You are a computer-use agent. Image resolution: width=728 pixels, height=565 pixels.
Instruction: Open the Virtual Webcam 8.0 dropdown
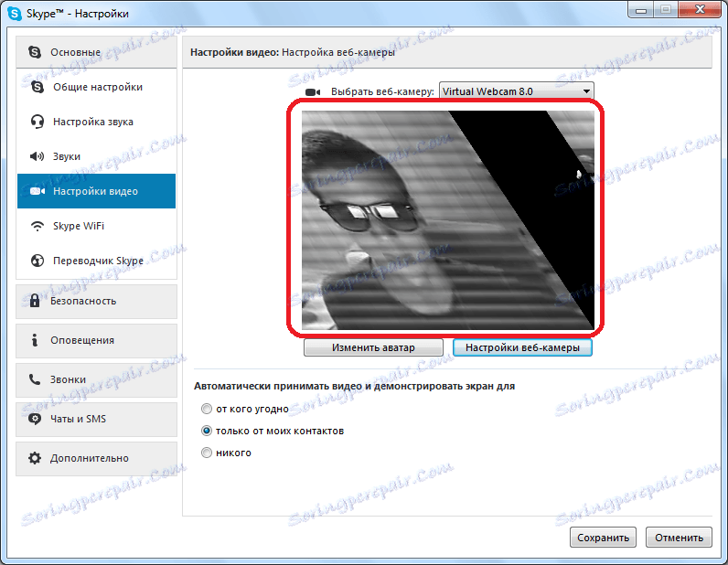[x=517, y=91]
